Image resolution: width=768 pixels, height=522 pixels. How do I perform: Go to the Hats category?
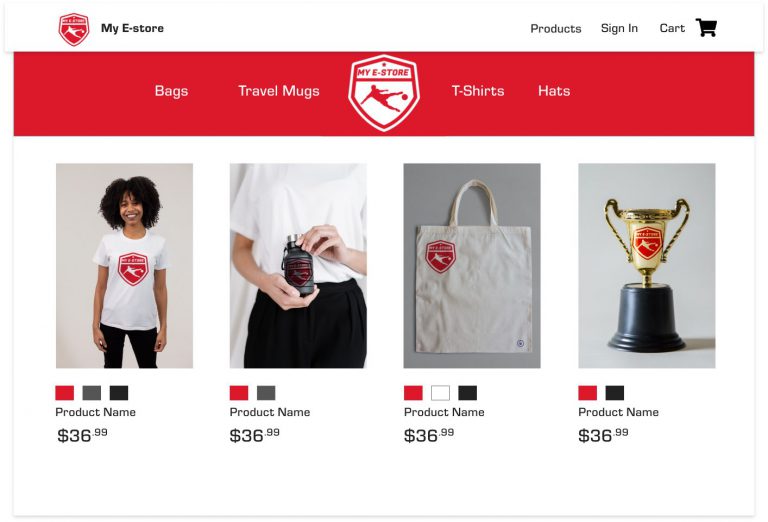tap(554, 91)
